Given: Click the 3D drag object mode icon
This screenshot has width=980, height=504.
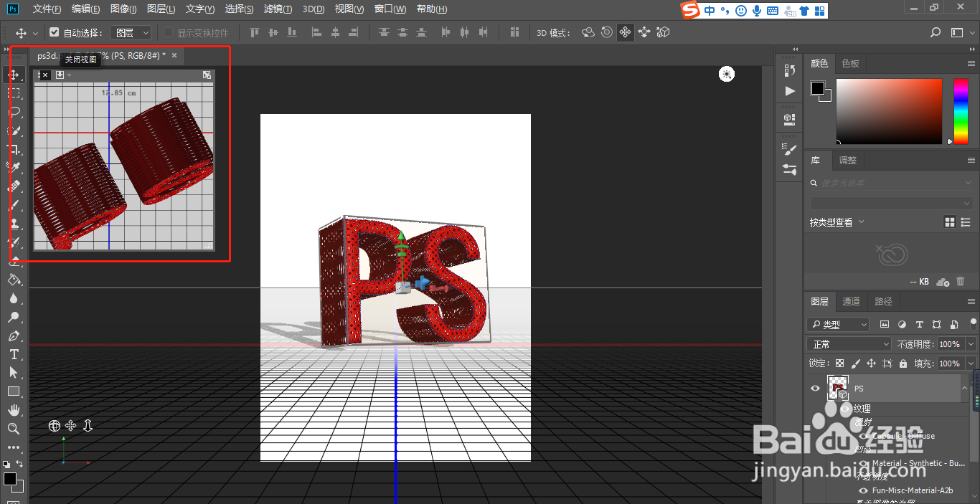Looking at the screenshot, I should [626, 32].
